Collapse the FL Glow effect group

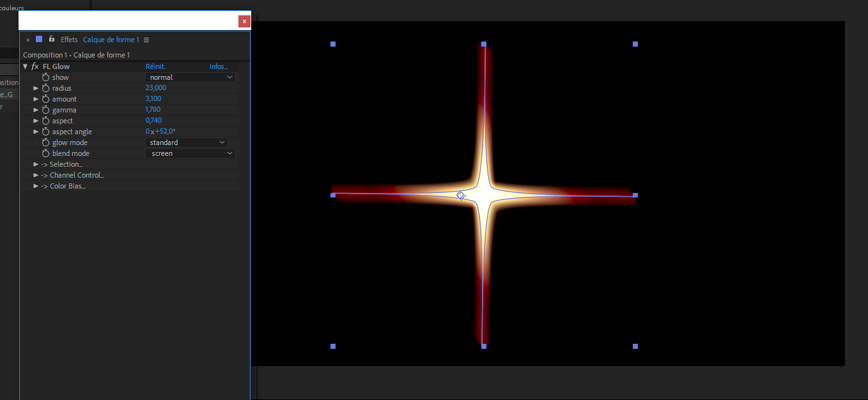[x=25, y=66]
